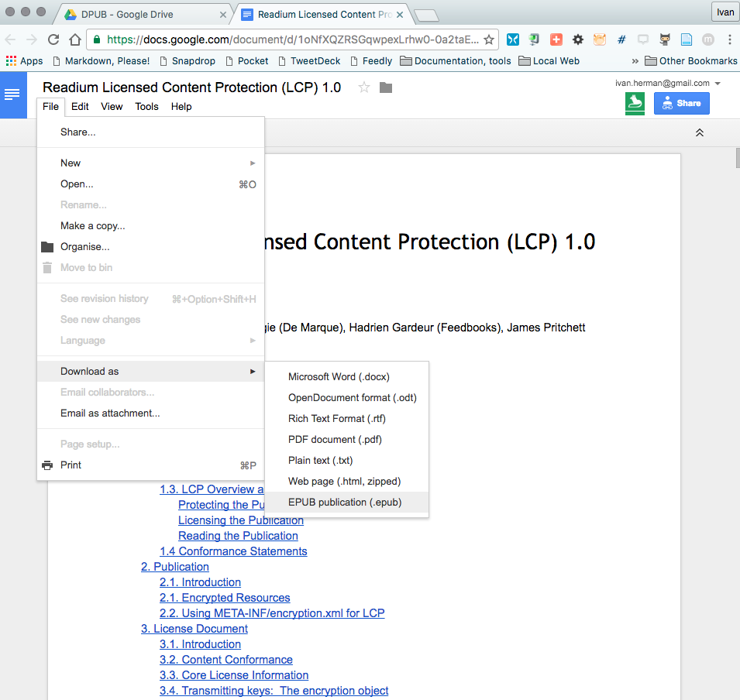Follow the 2. Publication link
740x700 pixels.
(x=174, y=567)
